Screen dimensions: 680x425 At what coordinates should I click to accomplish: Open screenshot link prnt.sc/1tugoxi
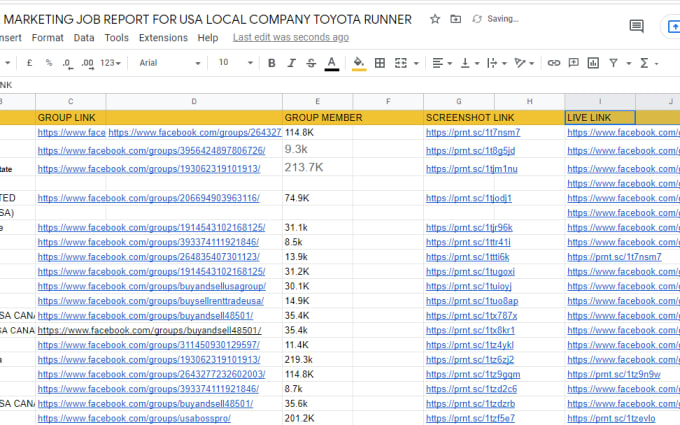pyautogui.click(x=470, y=271)
